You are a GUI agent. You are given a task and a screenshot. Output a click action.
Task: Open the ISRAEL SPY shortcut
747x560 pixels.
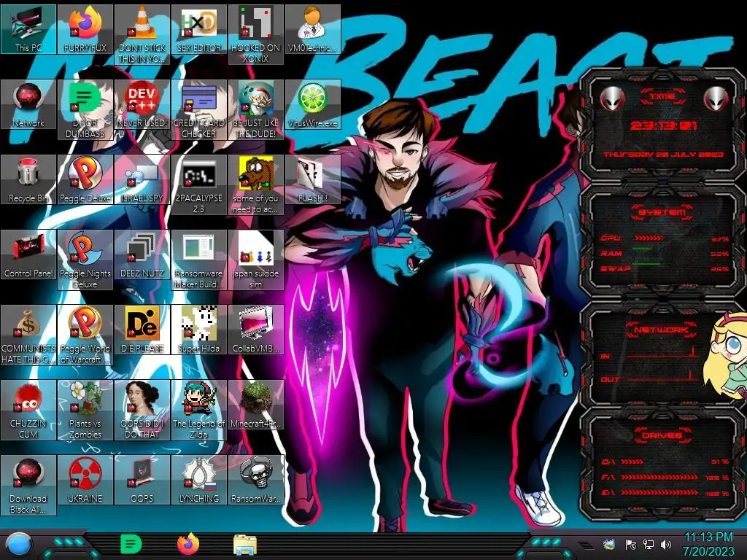[x=142, y=179]
